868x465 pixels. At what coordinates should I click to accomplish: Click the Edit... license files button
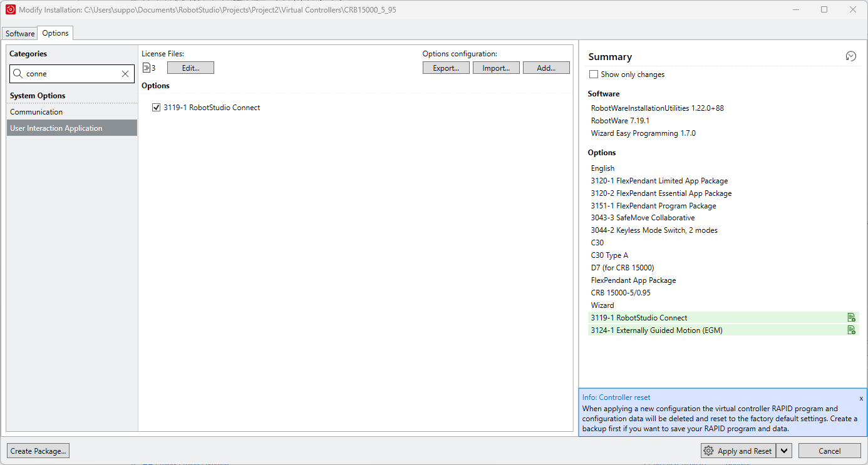coord(190,68)
